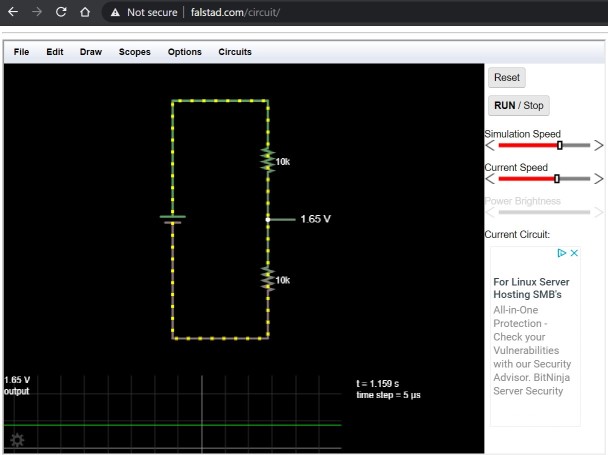This screenshot has width=608, height=455.
Task: Click the scope's 1.65 V output label
Action: [x=17, y=385]
